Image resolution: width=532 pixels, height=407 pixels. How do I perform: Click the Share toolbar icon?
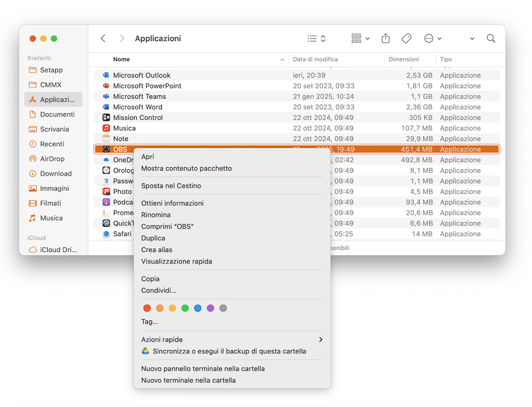tap(385, 39)
